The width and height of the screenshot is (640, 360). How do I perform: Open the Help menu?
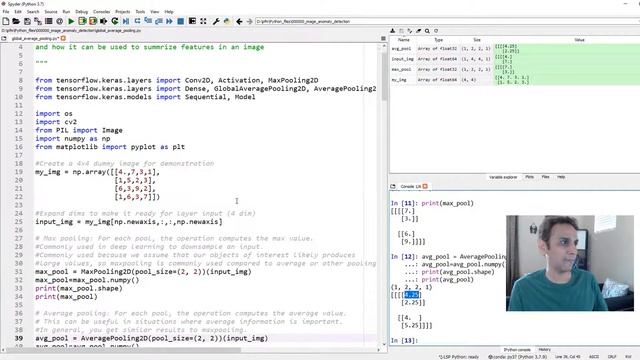[x=169, y=12]
